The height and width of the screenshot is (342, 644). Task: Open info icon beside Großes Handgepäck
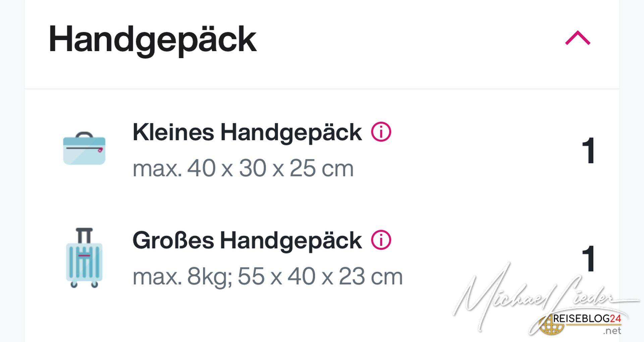point(381,240)
